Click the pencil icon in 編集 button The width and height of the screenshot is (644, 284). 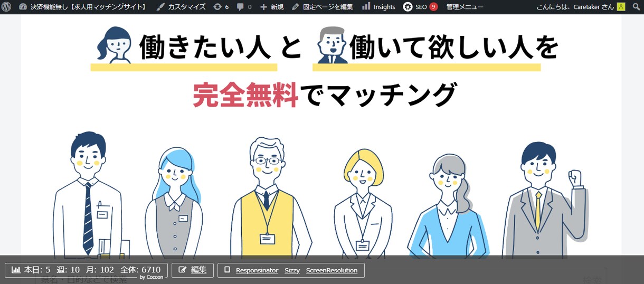click(183, 270)
